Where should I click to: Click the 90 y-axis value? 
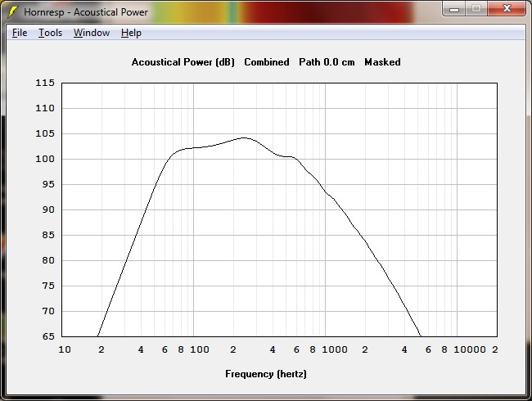pyautogui.click(x=48, y=210)
